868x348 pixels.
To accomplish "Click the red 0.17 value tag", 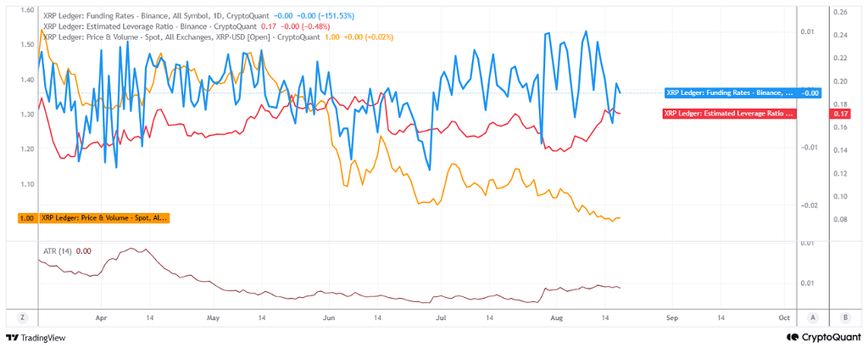I will [x=842, y=114].
